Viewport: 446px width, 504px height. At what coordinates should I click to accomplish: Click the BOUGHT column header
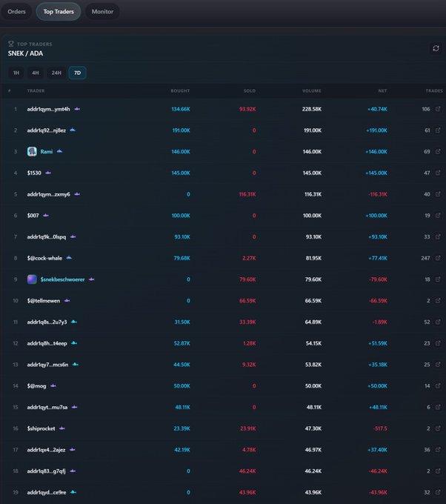click(x=180, y=91)
